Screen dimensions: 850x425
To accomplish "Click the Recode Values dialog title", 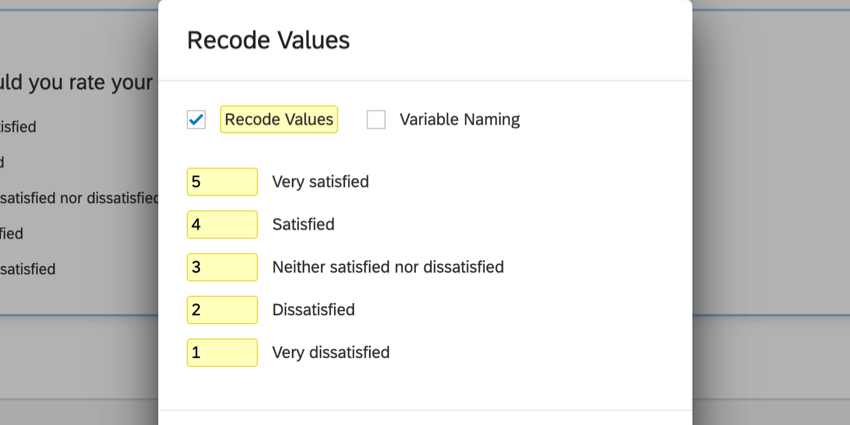I will [x=268, y=41].
